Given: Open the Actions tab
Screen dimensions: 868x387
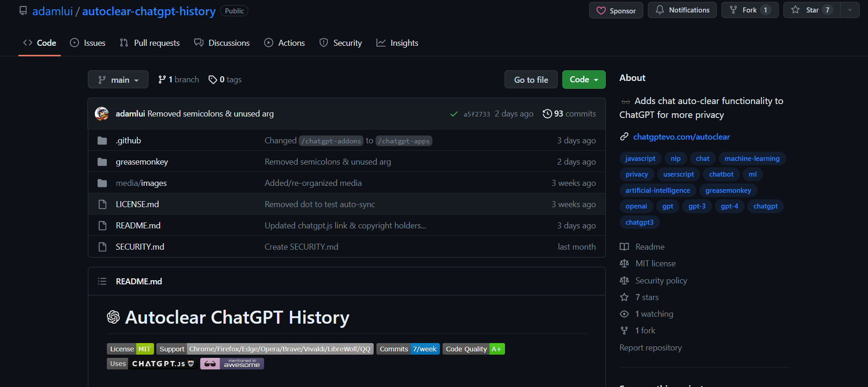Looking at the screenshot, I should point(284,43).
